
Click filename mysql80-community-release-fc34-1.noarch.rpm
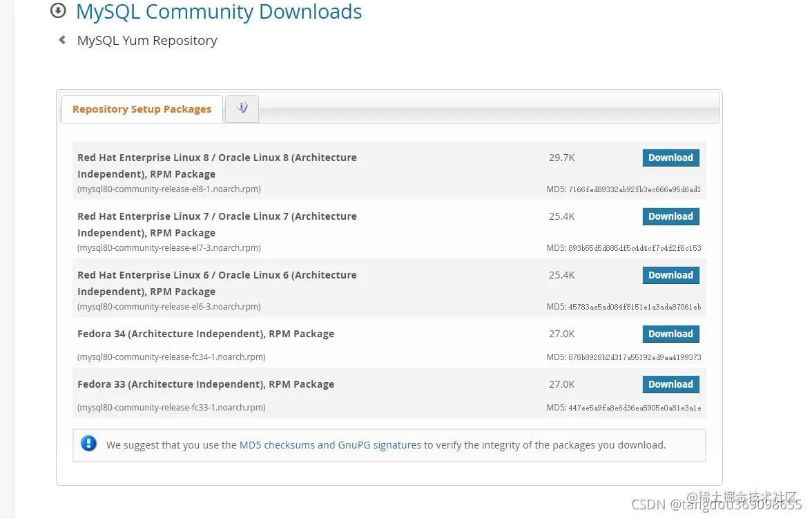point(171,357)
